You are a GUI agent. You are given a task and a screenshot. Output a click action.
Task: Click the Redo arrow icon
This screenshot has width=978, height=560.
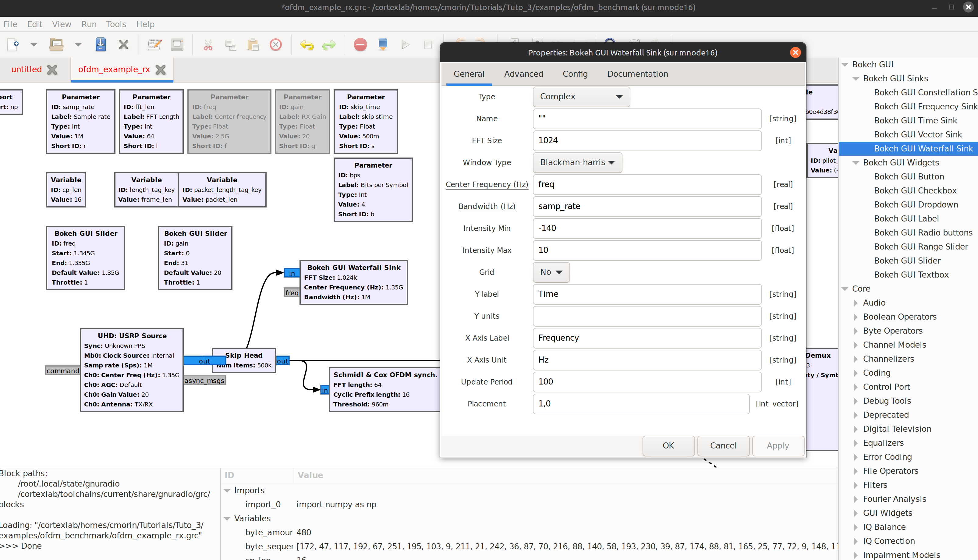[x=329, y=44]
